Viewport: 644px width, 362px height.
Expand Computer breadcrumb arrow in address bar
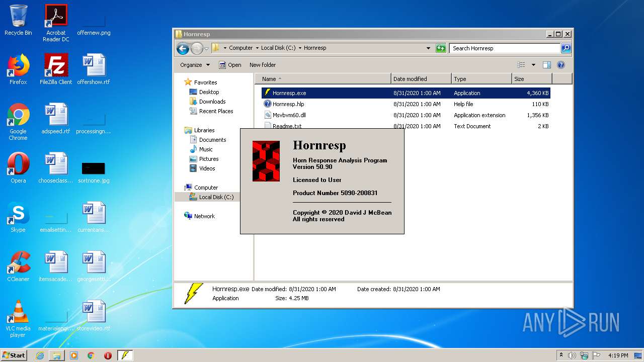point(257,48)
